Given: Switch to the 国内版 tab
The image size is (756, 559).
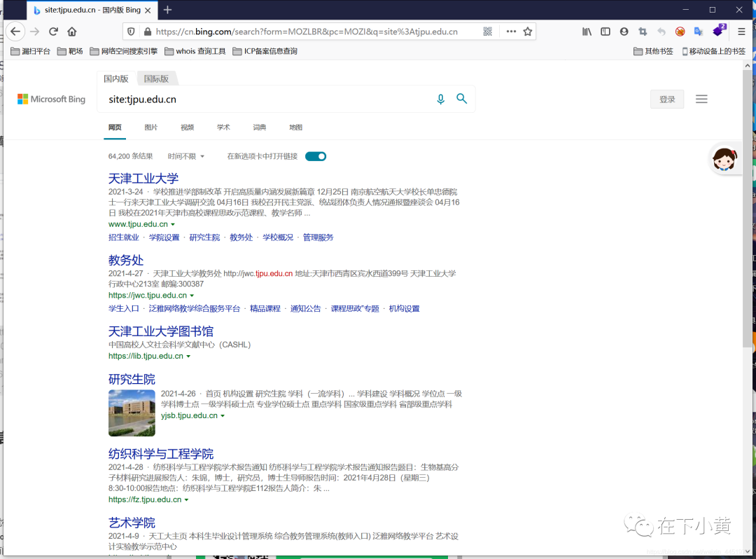Looking at the screenshot, I should click(x=116, y=78).
